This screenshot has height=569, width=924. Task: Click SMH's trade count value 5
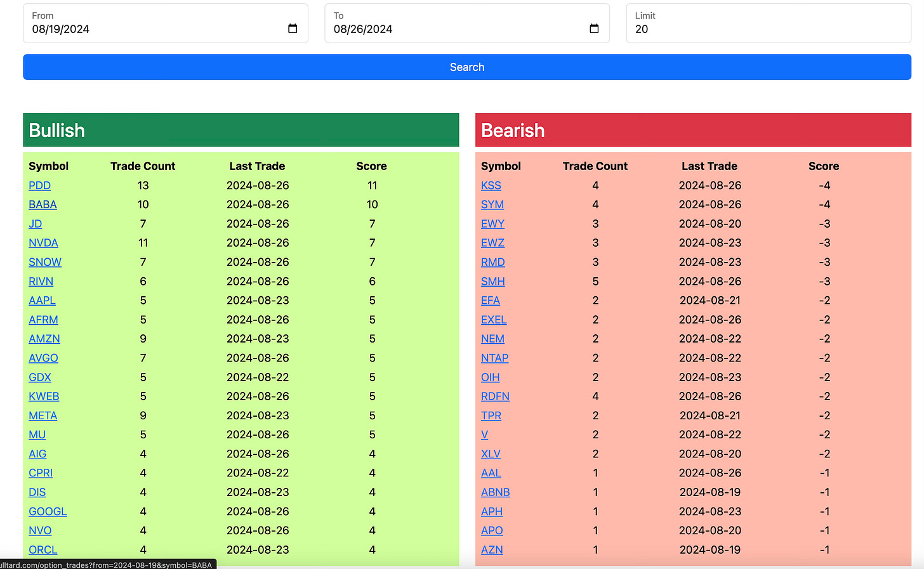pos(595,281)
